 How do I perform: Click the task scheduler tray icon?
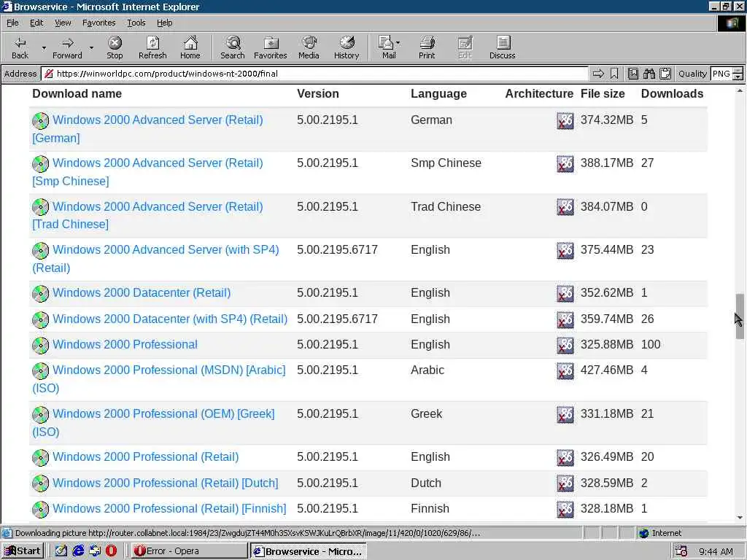point(681,551)
